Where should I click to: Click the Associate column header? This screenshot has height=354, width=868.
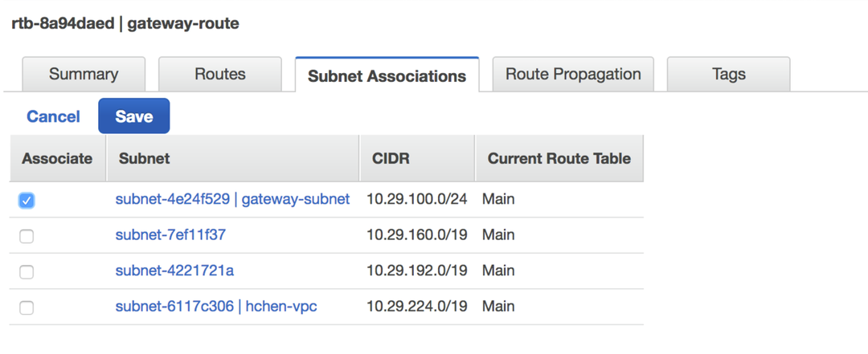57,158
